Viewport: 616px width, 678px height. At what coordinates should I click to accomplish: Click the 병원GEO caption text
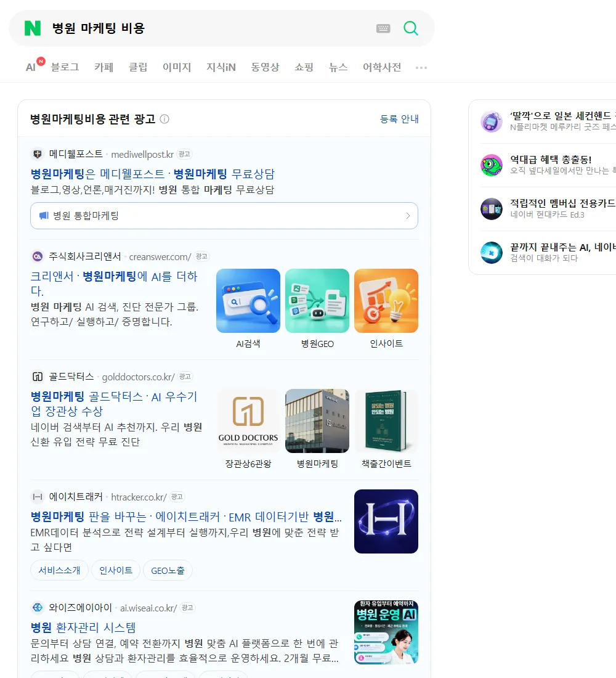point(317,344)
